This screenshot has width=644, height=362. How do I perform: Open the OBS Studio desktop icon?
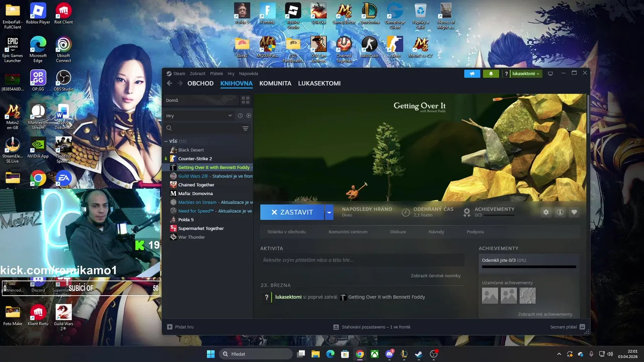(63, 81)
